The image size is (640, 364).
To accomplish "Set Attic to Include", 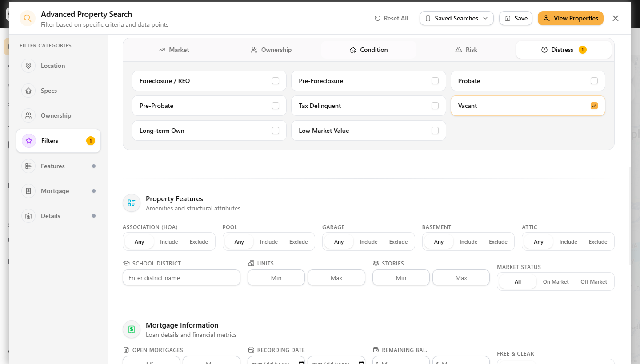I will [x=568, y=242].
